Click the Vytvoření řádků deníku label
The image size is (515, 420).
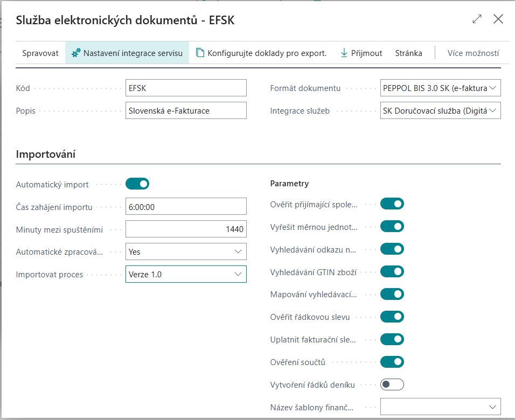pos(312,384)
